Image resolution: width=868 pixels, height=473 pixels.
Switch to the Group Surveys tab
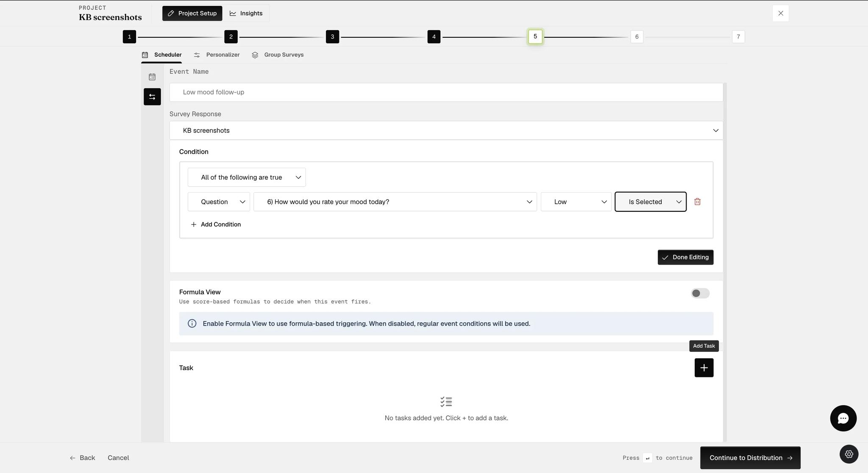click(278, 55)
